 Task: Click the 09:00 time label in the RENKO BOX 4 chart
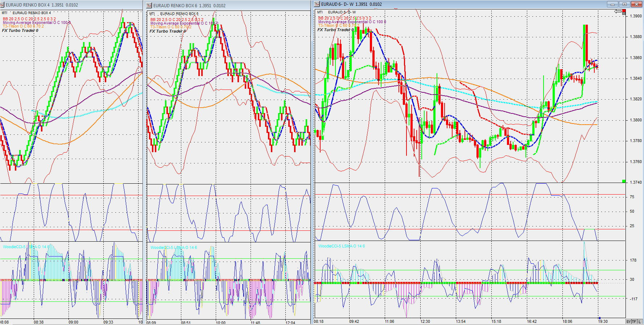pos(73,322)
